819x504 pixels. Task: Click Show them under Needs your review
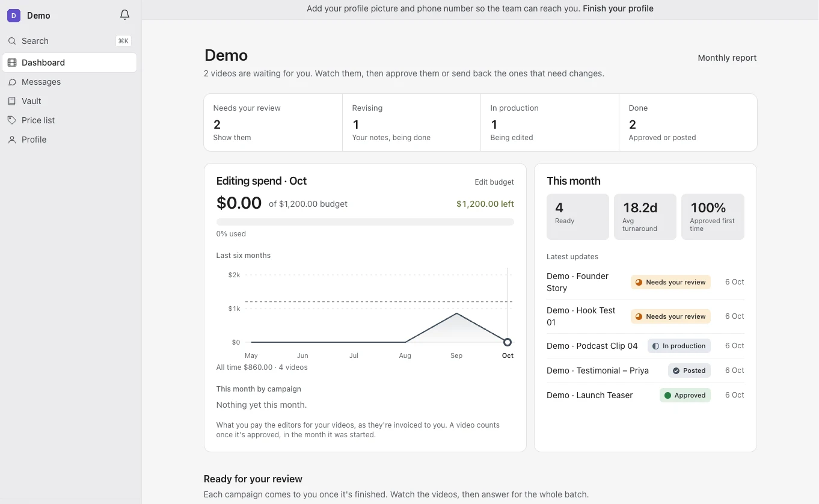pos(232,138)
